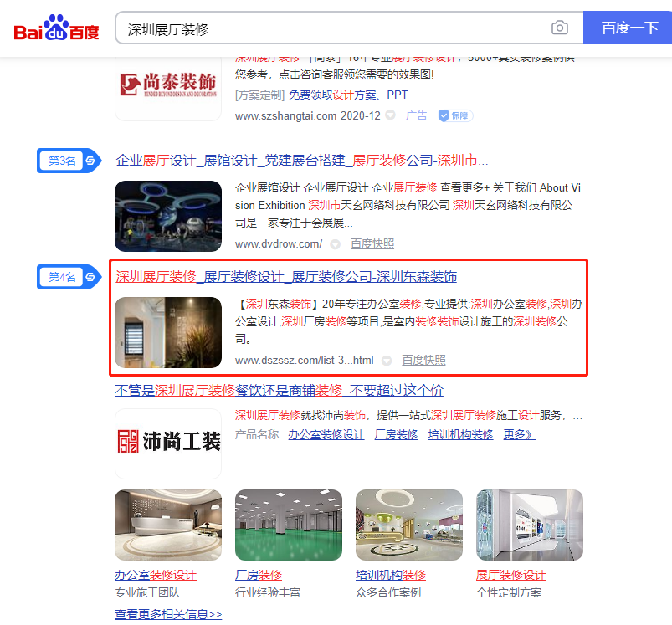
Task: Open 免费领取设计方案、PPT link
Action: coord(348,95)
